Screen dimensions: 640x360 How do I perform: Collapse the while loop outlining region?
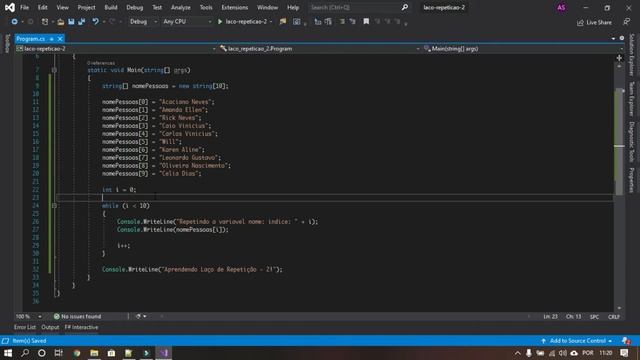(x=54, y=206)
